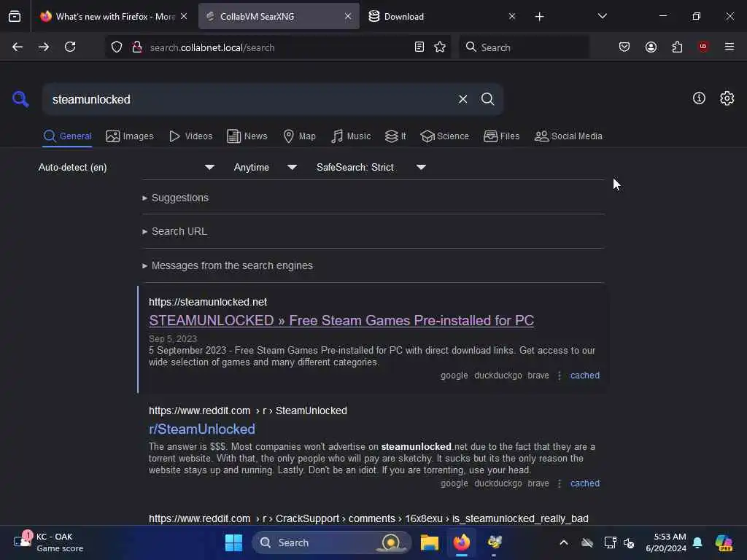
Task: Open the r/SteamUnlocked result link
Action: click(202, 429)
